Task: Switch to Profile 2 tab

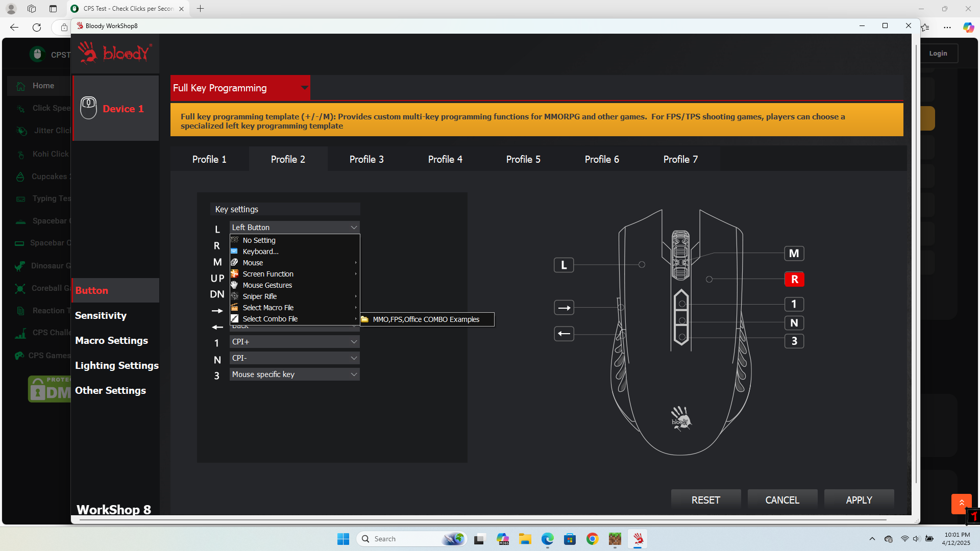Action: coord(288,159)
